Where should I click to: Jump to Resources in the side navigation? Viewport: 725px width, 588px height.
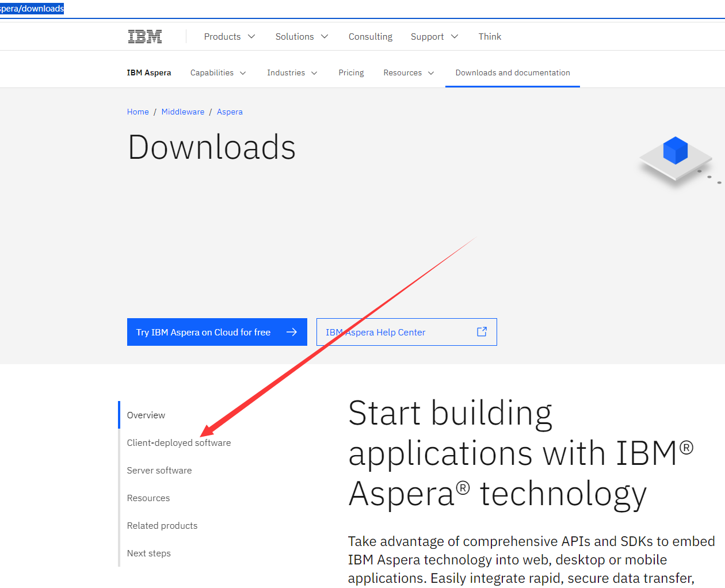pyautogui.click(x=148, y=498)
